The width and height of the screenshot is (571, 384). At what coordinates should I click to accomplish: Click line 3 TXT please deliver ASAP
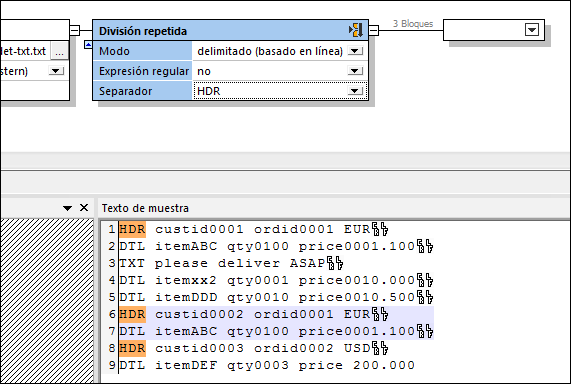[x=222, y=263]
